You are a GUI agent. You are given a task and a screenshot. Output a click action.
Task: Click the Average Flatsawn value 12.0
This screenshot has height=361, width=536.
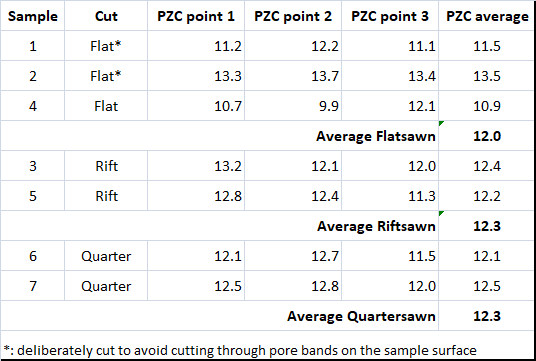[x=487, y=136]
